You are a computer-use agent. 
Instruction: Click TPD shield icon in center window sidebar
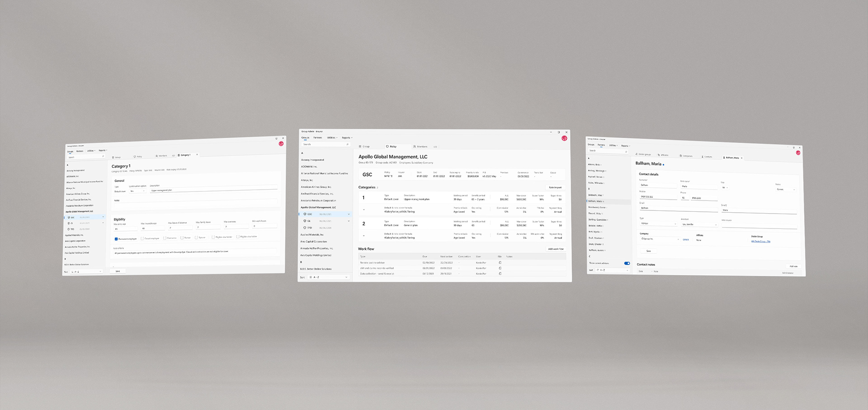[305, 228]
